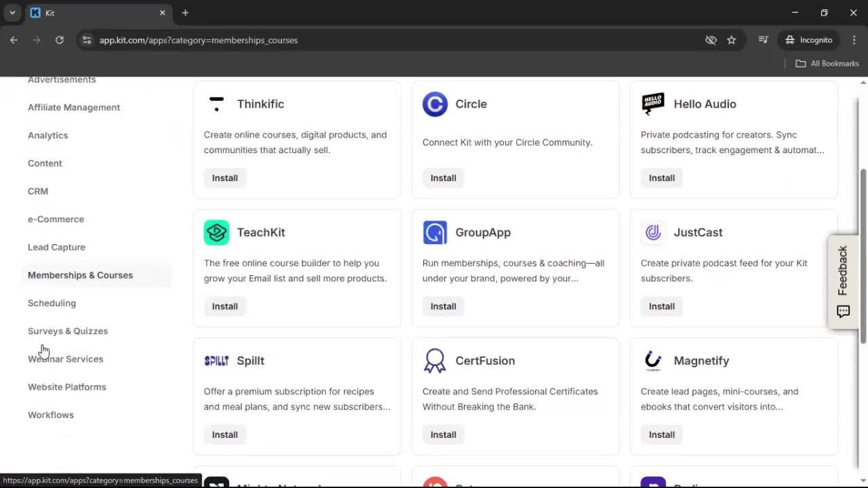
Task: Install the Magnetify app
Action: [x=661, y=434]
